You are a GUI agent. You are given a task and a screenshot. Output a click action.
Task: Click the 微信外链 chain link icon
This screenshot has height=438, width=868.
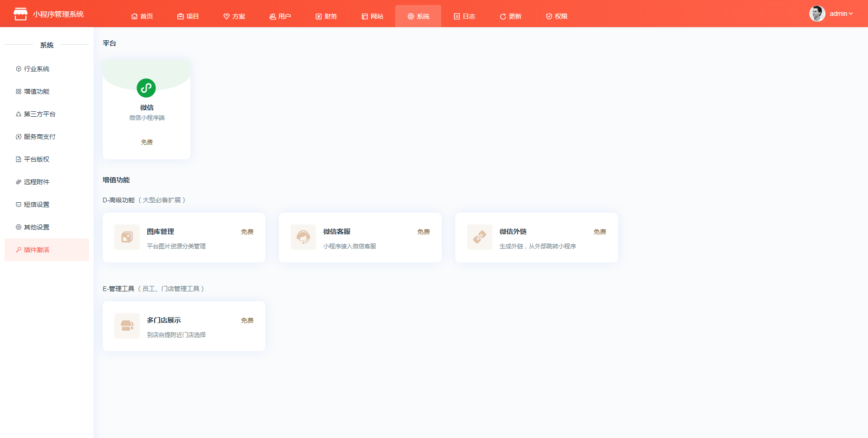point(480,237)
